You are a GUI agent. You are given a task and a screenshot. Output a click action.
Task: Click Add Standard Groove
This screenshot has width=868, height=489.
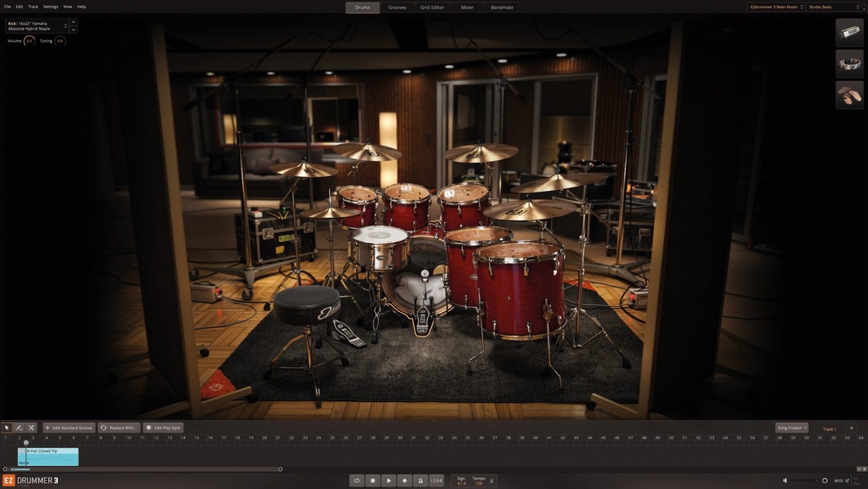point(69,428)
